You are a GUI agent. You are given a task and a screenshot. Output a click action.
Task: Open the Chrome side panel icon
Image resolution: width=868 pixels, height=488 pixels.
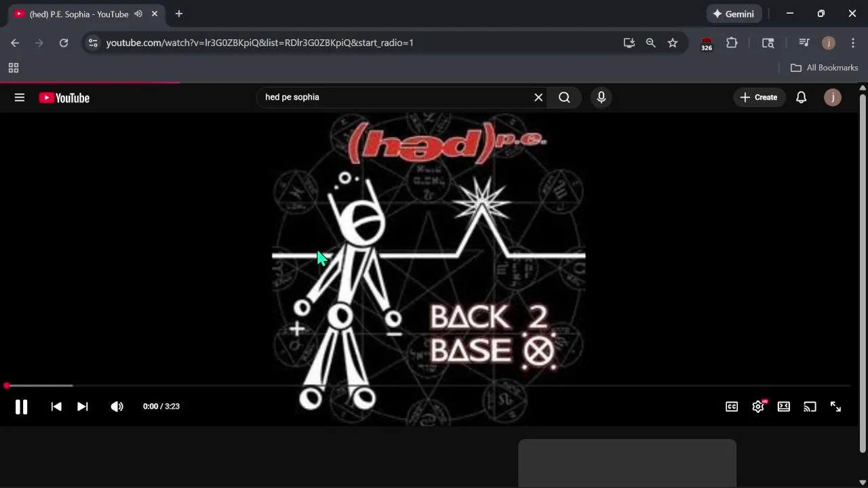768,43
